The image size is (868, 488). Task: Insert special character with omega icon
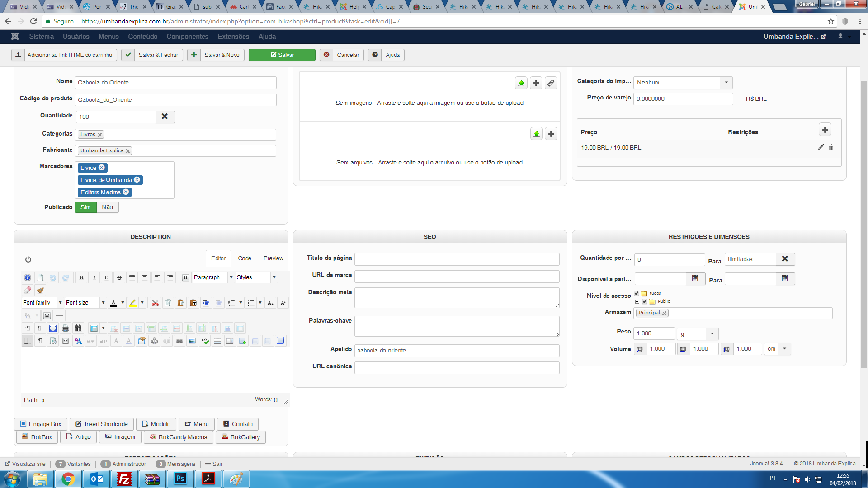tap(47, 315)
